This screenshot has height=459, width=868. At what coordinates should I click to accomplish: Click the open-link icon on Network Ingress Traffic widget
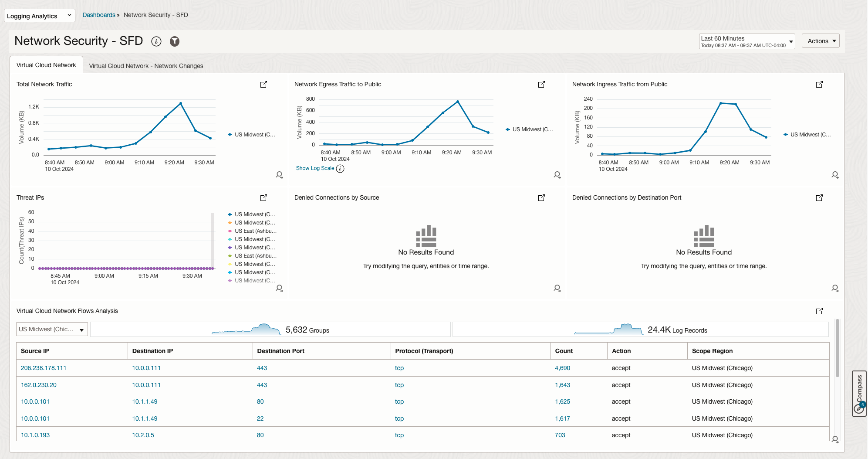coord(819,84)
